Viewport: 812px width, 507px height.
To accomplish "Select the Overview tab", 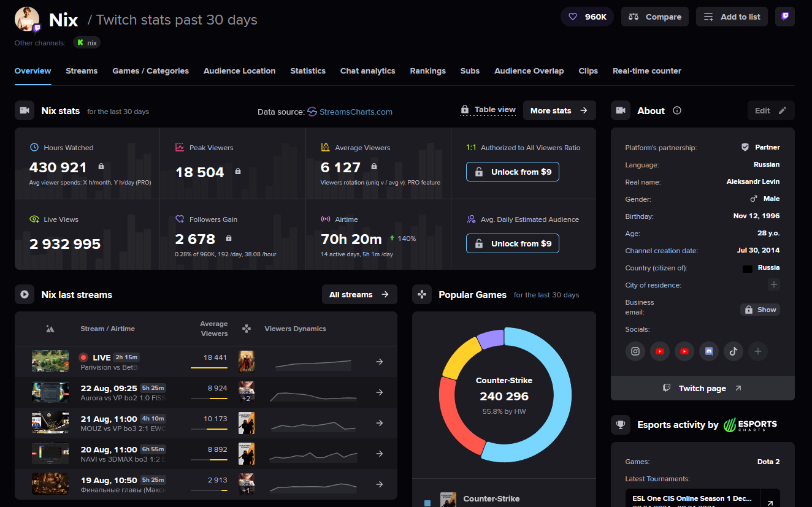I will pyautogui.click(x=33, y=71).
